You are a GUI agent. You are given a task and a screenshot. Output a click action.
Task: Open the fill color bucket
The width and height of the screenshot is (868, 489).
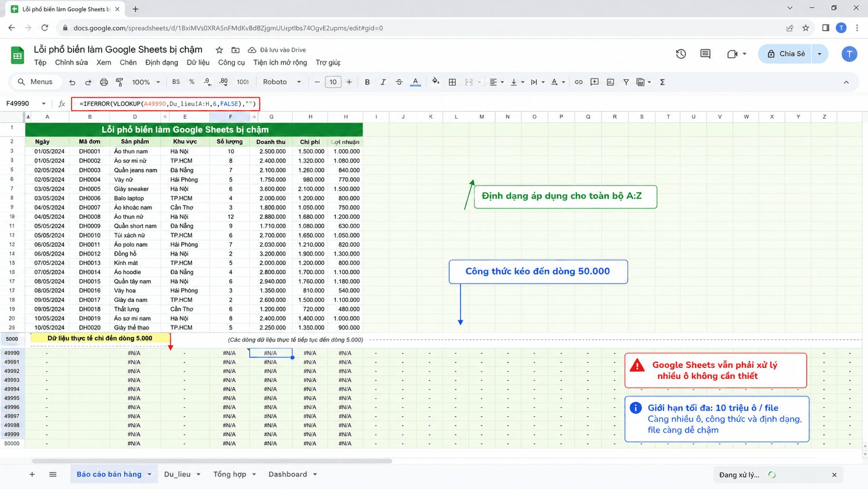tap(436, 82)
